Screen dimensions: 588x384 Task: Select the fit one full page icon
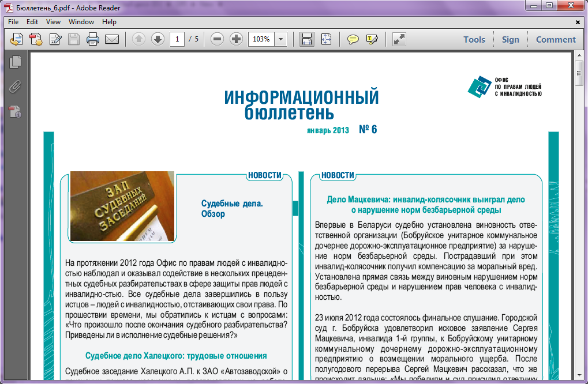pyautogui.click(x=326, y=39)
